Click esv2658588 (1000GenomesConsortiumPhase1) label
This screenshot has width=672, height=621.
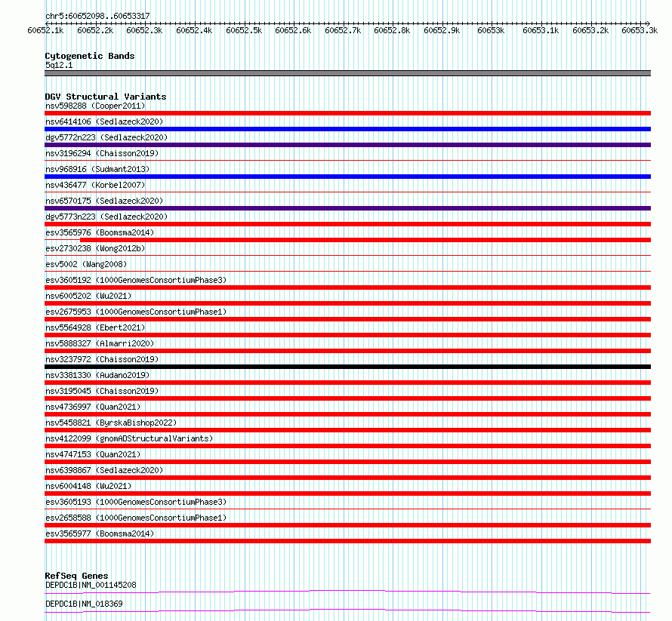click(x=136, y=518)
